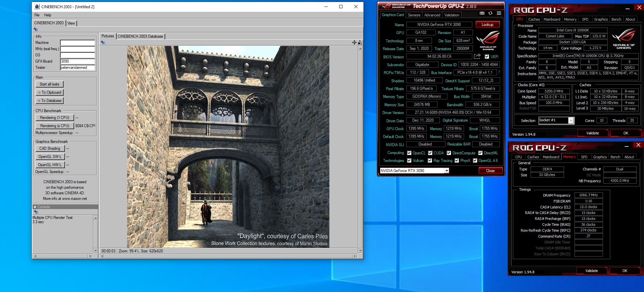The image size is (644, 292).
Task: Open Bench tab in lower CPU-Z window
Action: tap(615, 157)
